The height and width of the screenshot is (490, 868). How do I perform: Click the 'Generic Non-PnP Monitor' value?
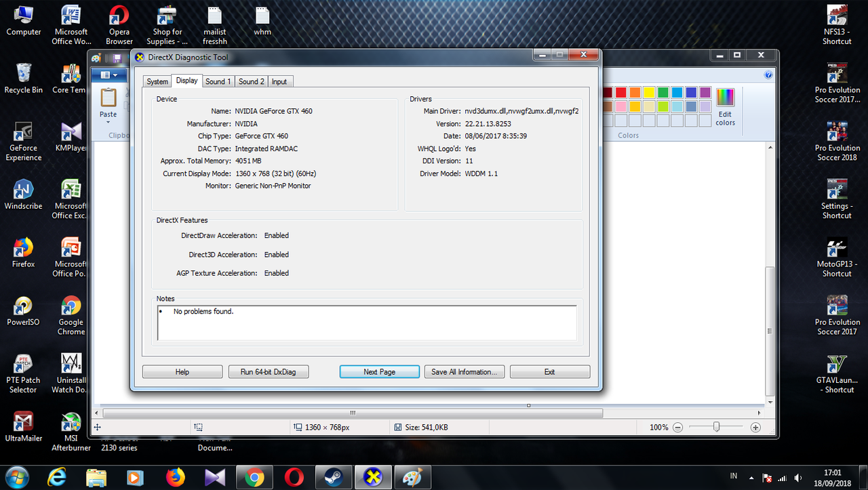tap(273, 186)
